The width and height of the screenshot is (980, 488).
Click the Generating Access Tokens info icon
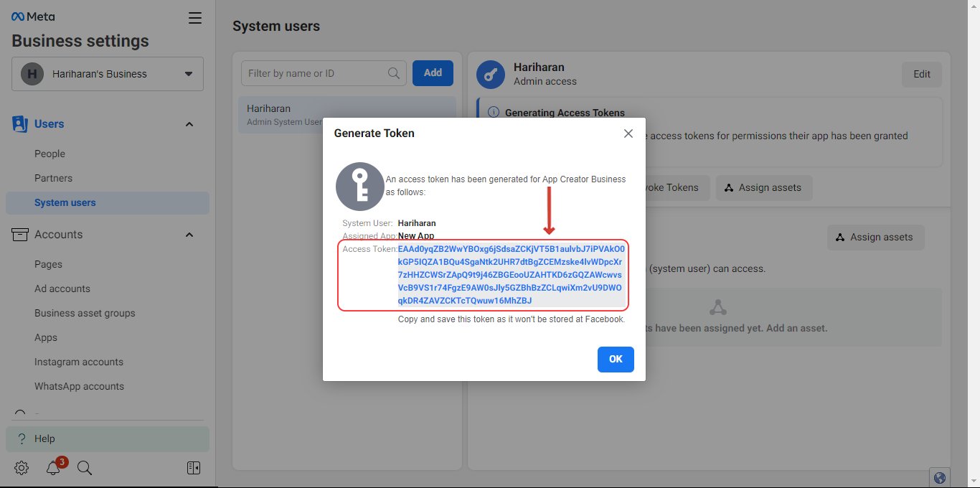(x=494, y=113)
